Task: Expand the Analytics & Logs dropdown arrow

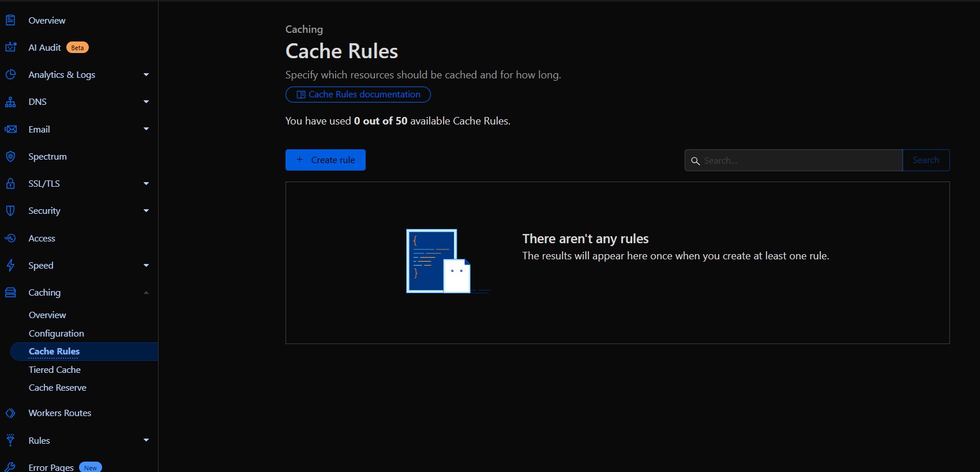Action: pos(146,74)
